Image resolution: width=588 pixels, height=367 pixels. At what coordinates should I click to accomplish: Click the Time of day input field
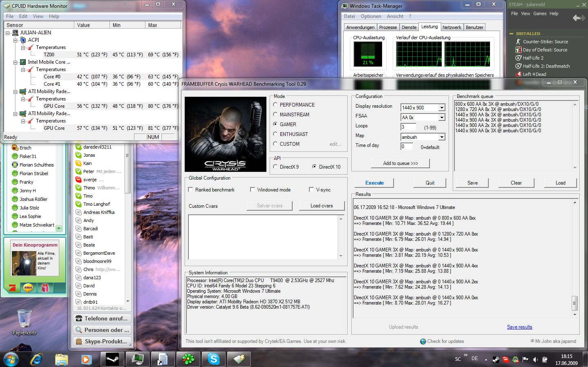pyautogui.click(x=407, y=147)
